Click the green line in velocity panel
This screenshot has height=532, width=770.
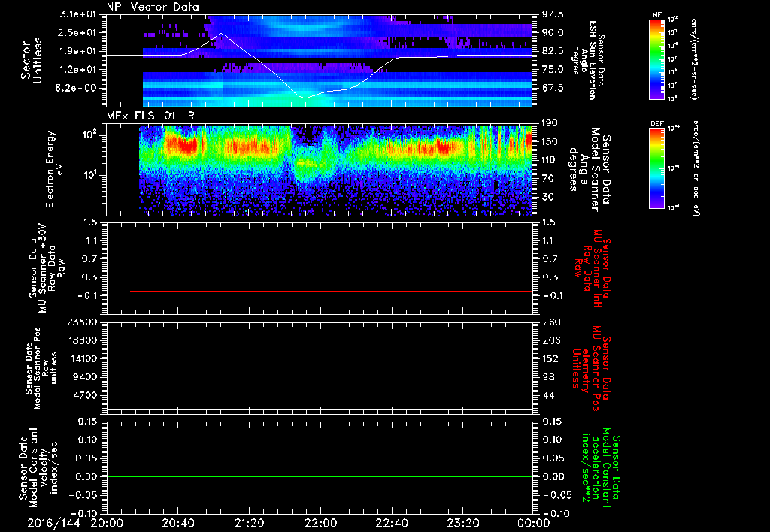[320, 476]
